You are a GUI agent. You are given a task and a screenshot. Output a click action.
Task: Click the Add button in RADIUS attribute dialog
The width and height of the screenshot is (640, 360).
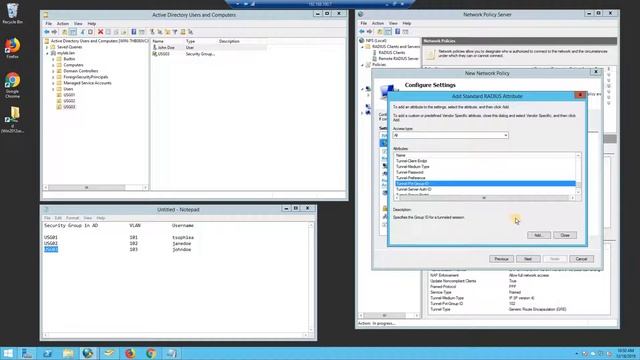pyautogui.click(x=539, y=235)
